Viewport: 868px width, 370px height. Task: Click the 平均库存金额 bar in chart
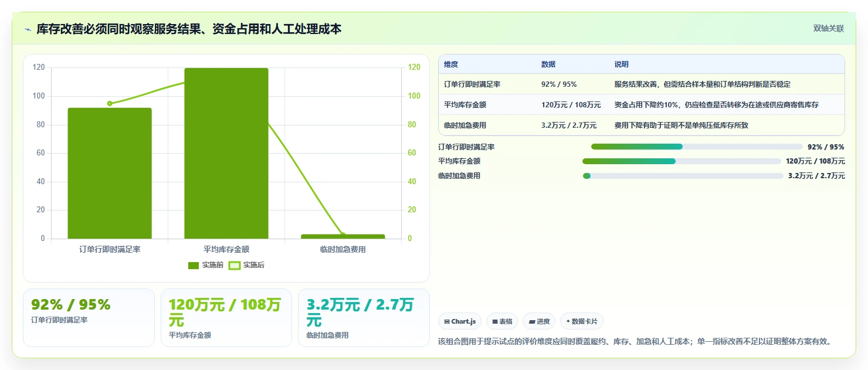click(226, 153)
